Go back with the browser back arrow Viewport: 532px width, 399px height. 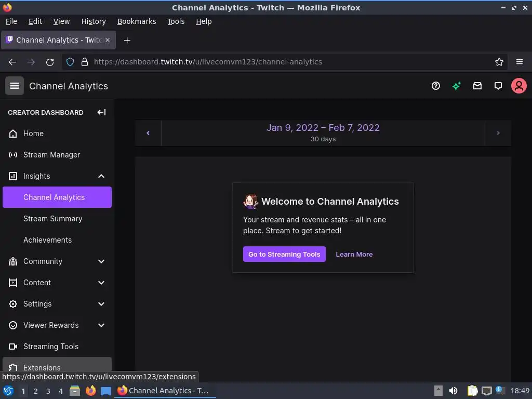[x=12, y=62]
